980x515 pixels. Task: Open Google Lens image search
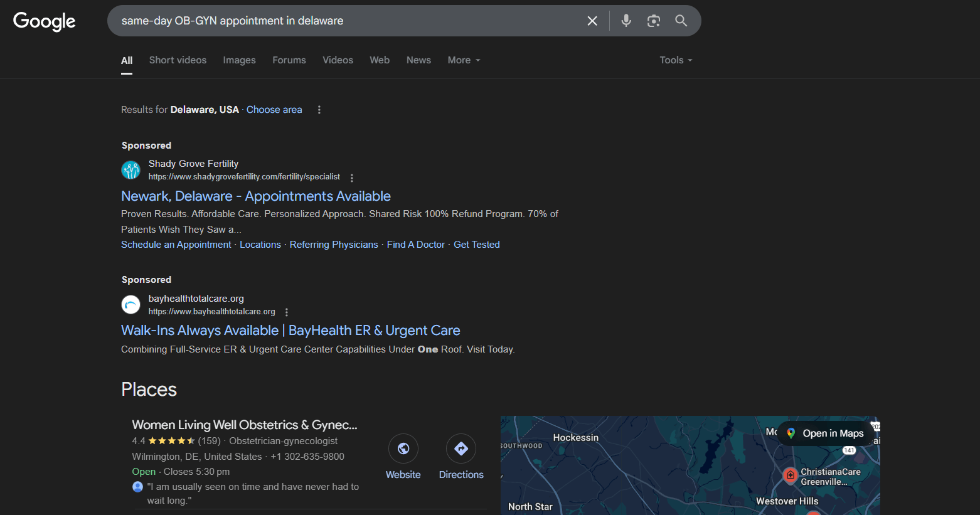coord(654,21)
